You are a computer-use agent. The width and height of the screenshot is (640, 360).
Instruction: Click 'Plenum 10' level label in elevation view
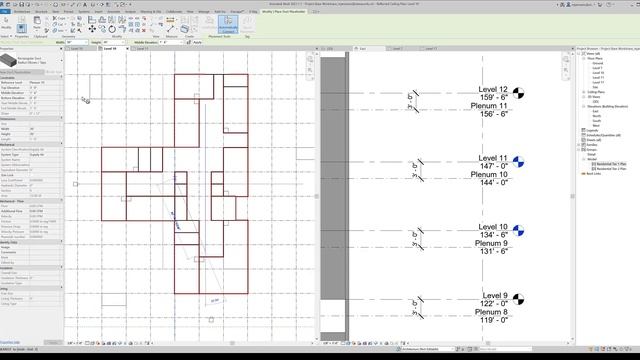489,174
